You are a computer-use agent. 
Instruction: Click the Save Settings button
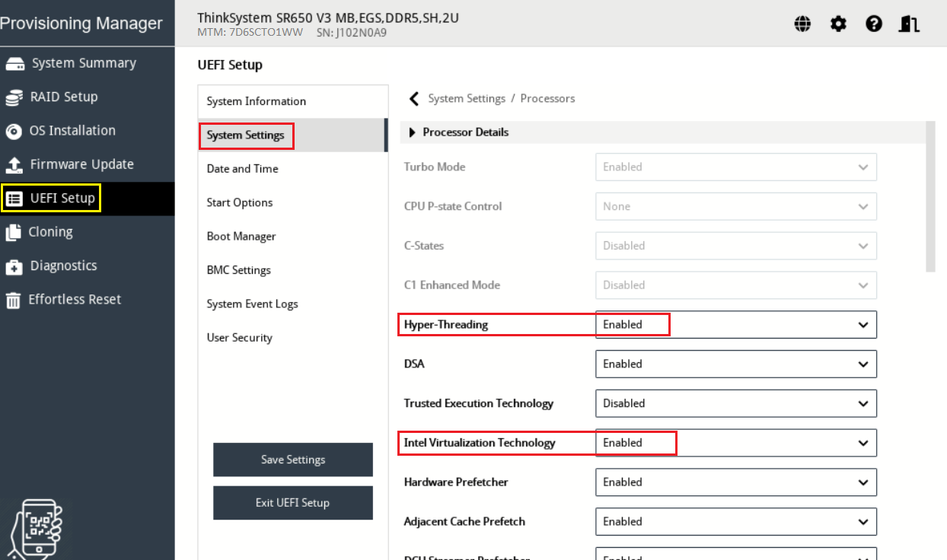click(x=293, y=460)
